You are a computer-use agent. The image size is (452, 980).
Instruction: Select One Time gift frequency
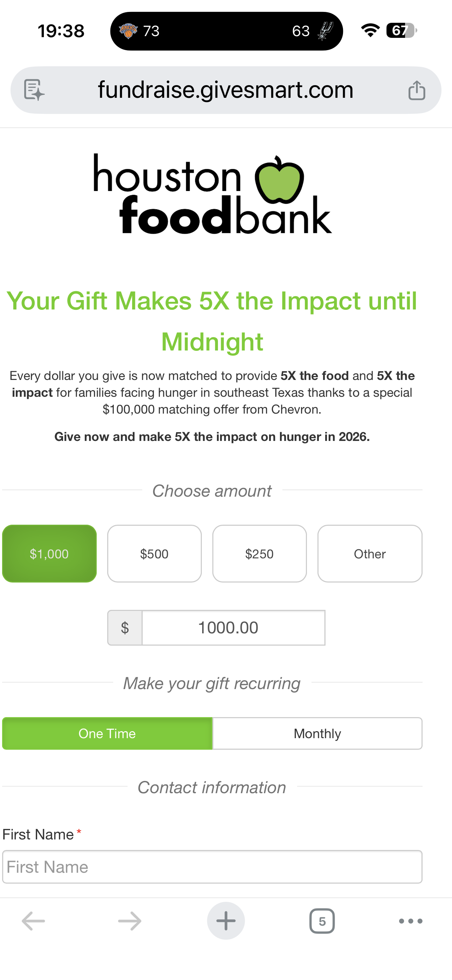(x=107, y=734)
